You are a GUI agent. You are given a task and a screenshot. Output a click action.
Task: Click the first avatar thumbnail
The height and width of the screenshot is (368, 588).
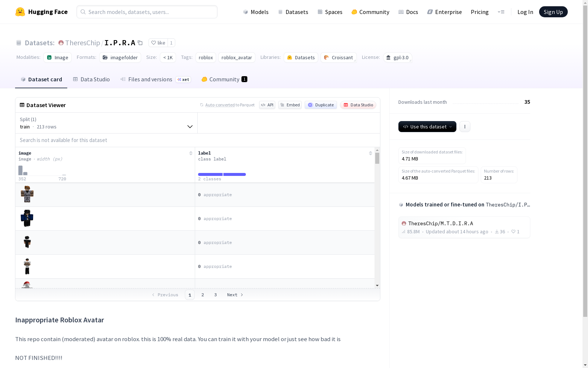pyautogui.click(x=27, y=194)
